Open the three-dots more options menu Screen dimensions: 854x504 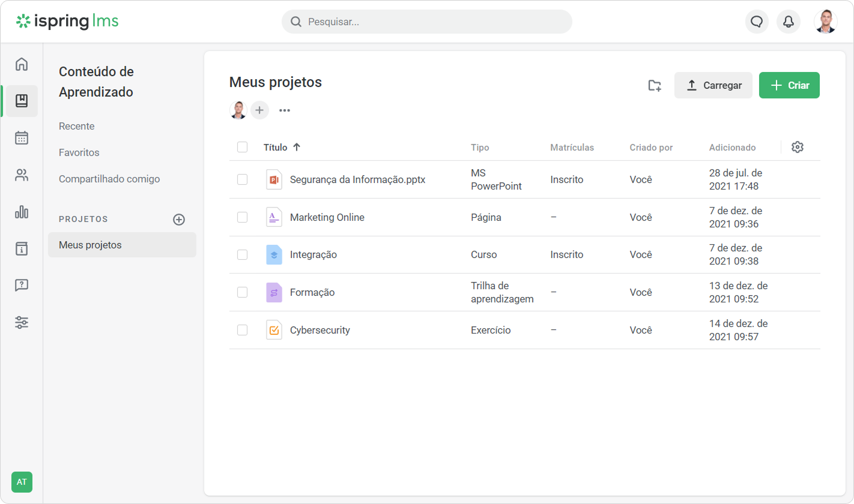click(x=285, y=110)
